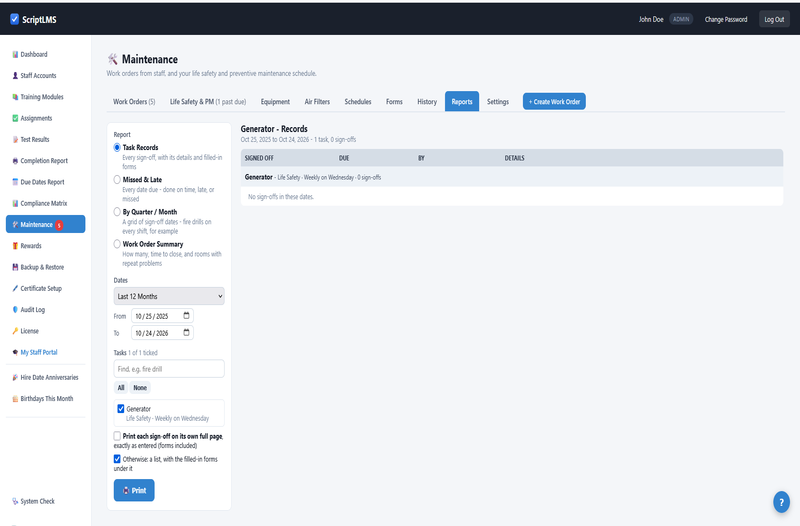The image size is (800, 526).
Task: Click the Certificate Setup pen icon
Action: click(x=15, y=288)
